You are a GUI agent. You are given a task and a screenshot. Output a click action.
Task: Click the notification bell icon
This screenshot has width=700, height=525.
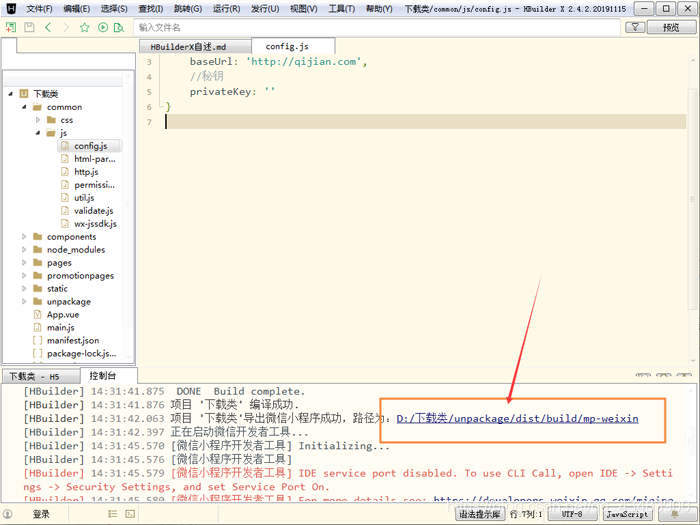click(675, 514)
